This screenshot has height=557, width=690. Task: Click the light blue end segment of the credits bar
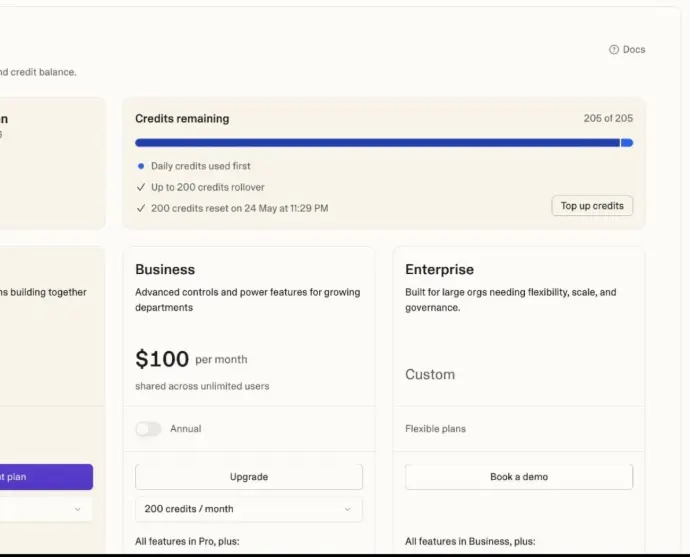pyautogui.click(x=627, y=143)
